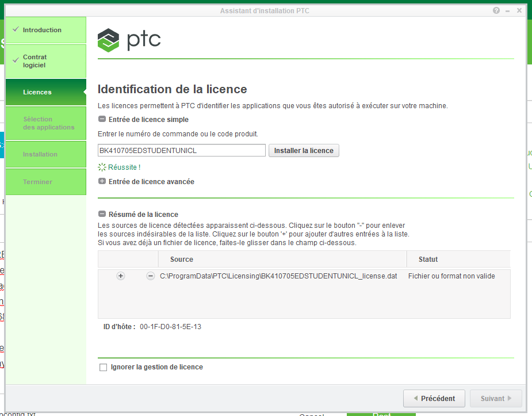Image resolution: width=532 pixels, height=416 pixels.
Task: Click the help question mark icon
Action: click(496, 10)
